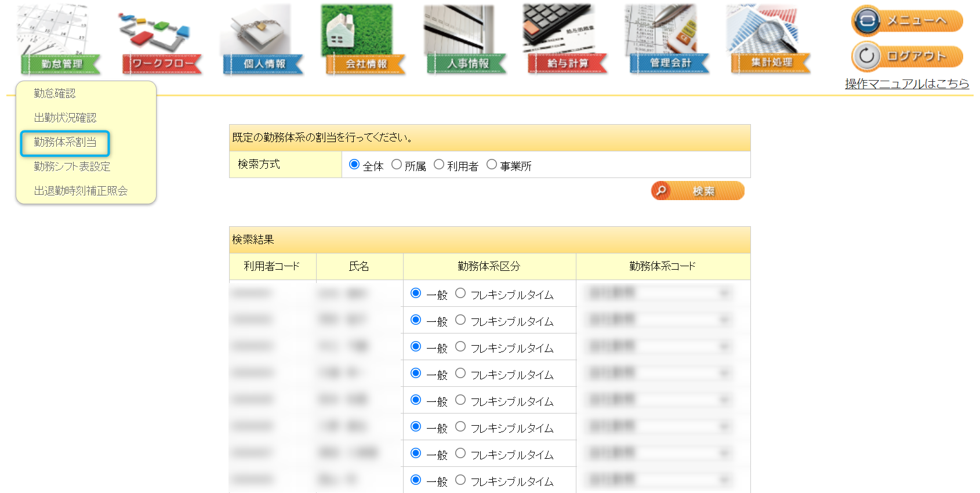Screen dimensions: 980x493
Task: Open the 操作マニュアルはこちら link
Action: point(906,84)
